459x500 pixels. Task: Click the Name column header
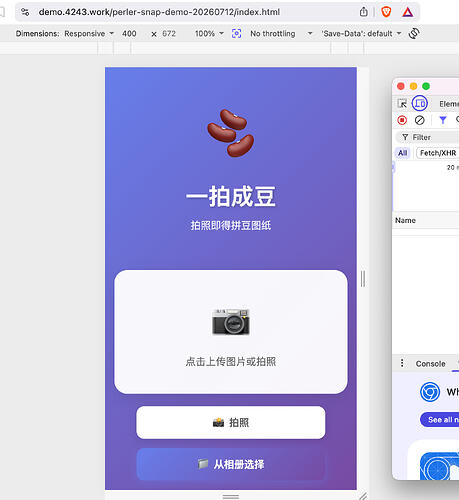tap(405, 220)
